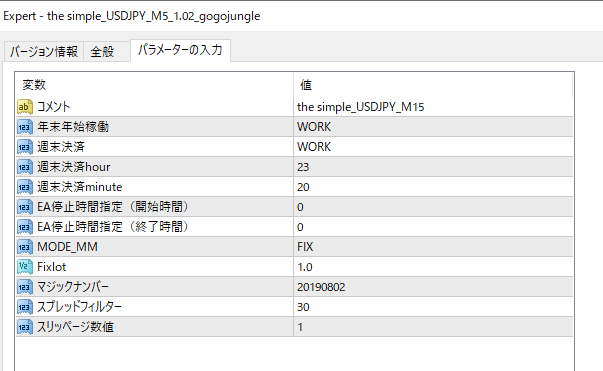The width and height of the screenshot is (603, 371).
Task: Click the double-type icon beside Fixlot
Action: click(25, 267)
